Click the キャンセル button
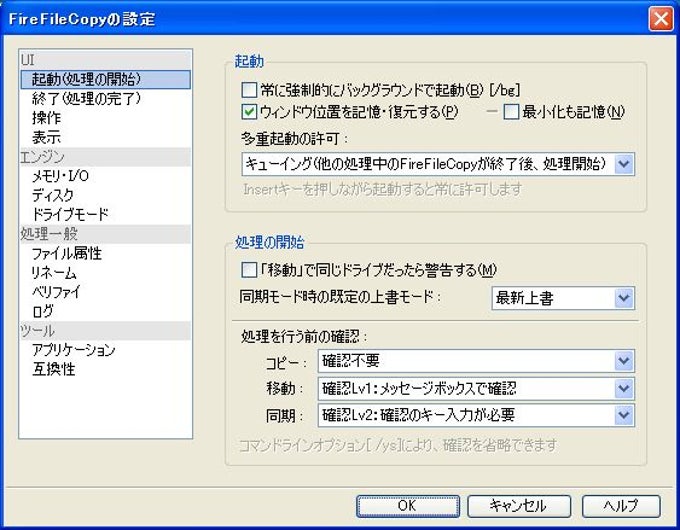This screenshot has width=680, height=530. click(519, 506)
